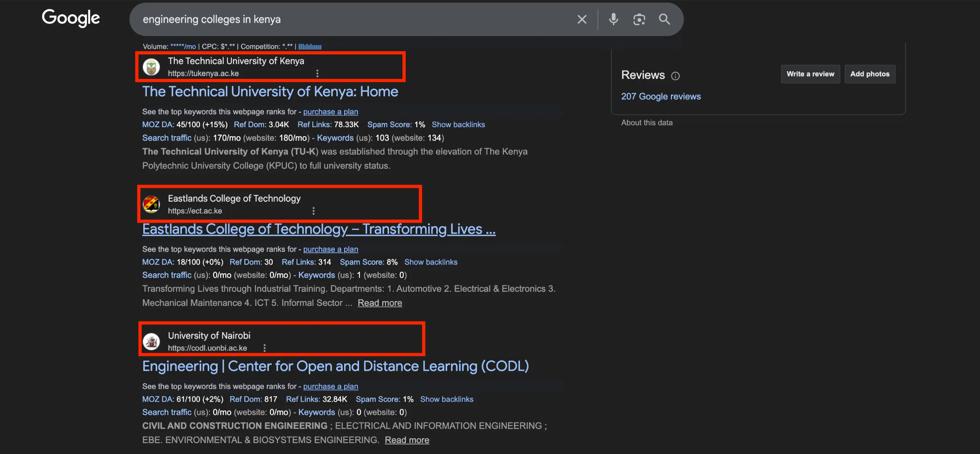Click 'Write a review' button
980x454 pixels.
click(811, 74)
